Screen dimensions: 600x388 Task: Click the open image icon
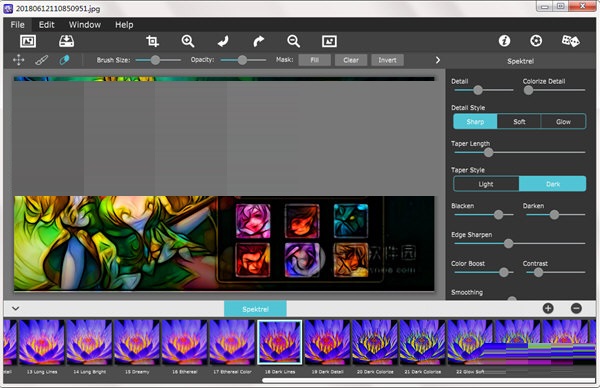pos(28,41)
